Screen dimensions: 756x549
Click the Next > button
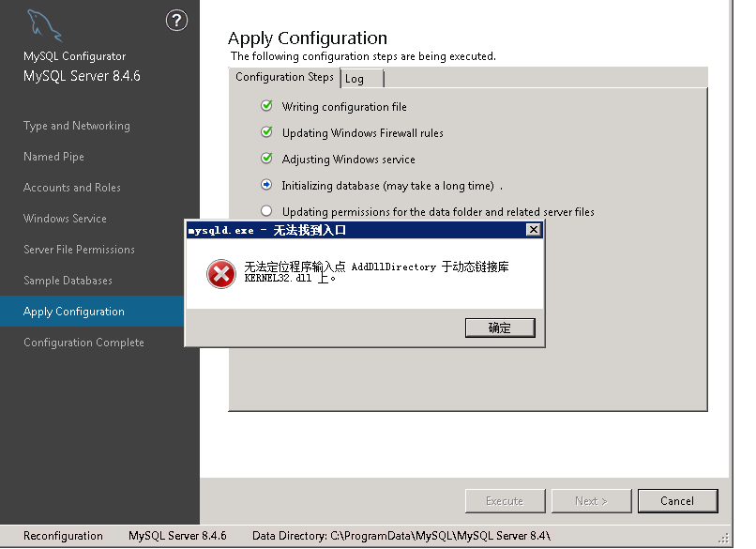[592, 501]
